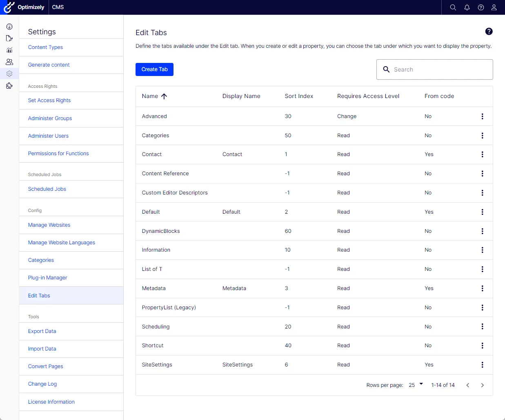
Task: Sort by Sort Index column header
Action: [x=299, y=96]
